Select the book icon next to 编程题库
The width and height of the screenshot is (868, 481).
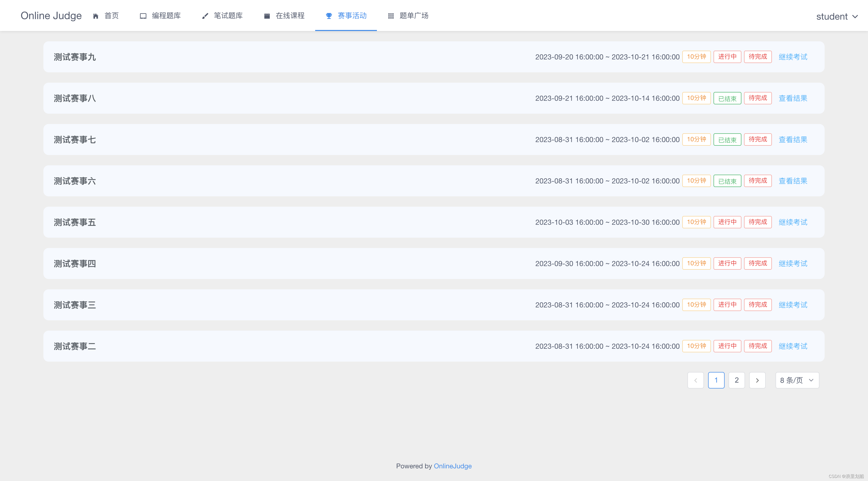(143, 15)
